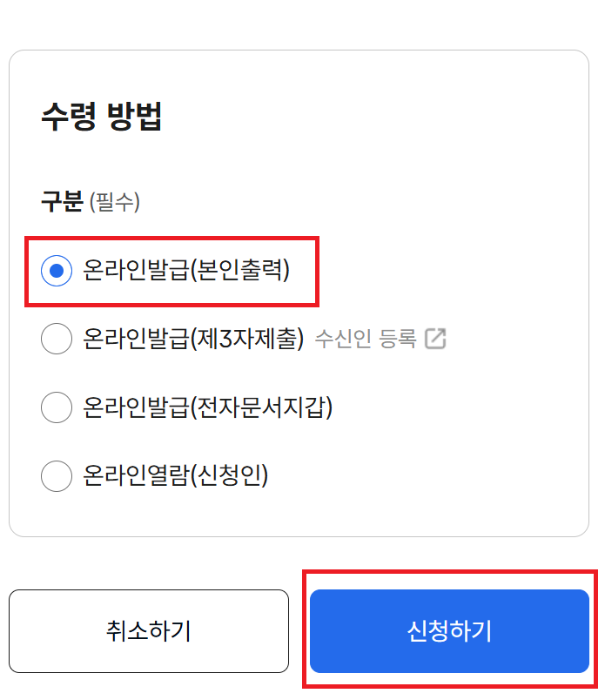Click the 취소하기 button to cancel

149,630
